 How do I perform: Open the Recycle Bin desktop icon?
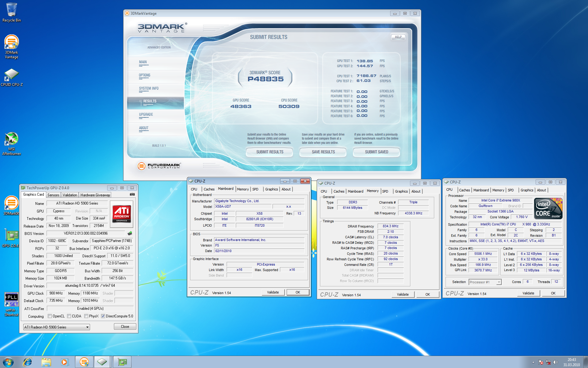[x=11, y=12]
